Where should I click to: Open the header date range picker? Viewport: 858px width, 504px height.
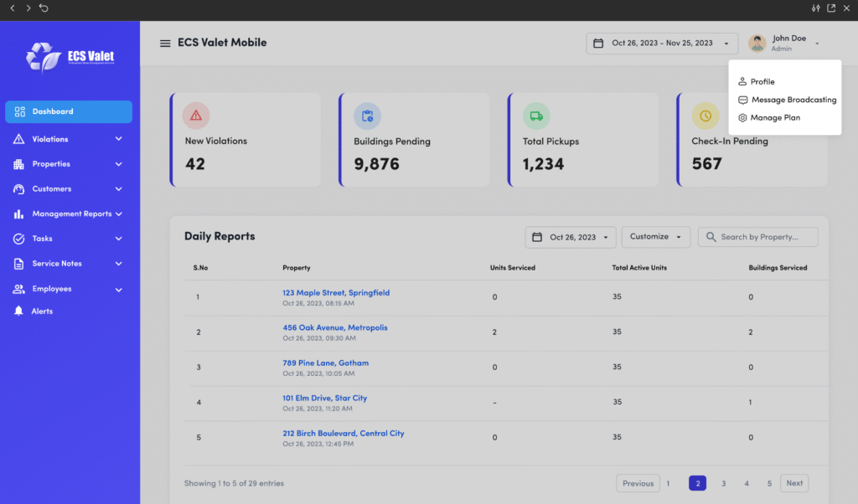(x=662, y=44)
